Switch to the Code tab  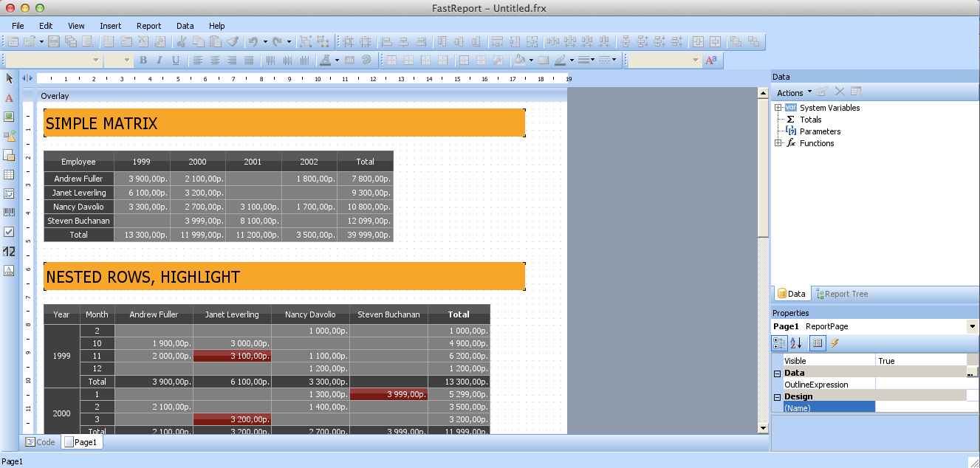pyautogui.click(x=41, y=442)
